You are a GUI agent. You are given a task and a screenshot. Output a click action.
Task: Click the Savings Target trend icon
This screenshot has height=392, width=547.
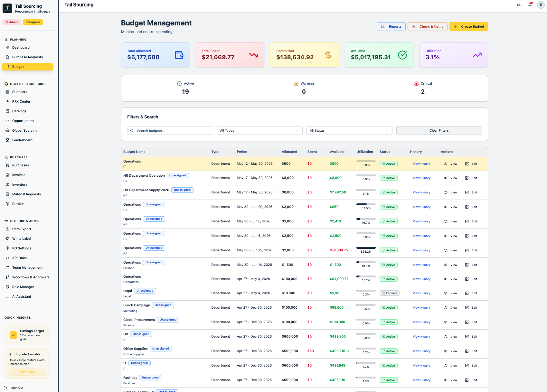pyautogui.click(x=14, y=335)
